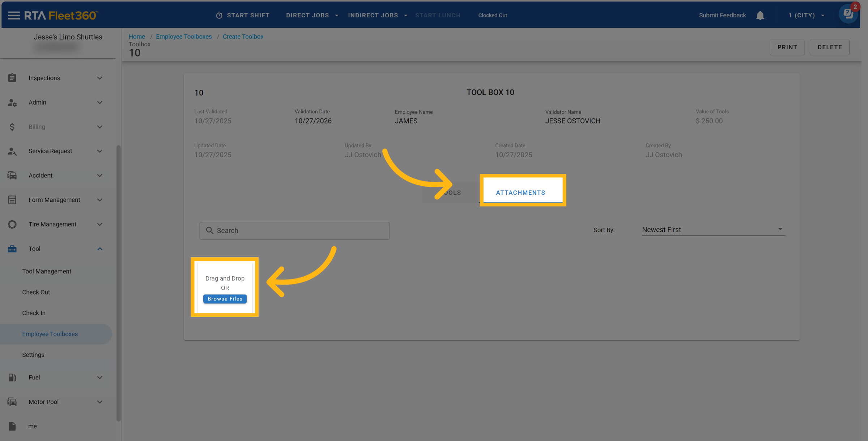Image resolution: width=868 pixels, height=441 pixels.
Task: Open the Sort By Newest First dropdown
Action: [713, 230]
